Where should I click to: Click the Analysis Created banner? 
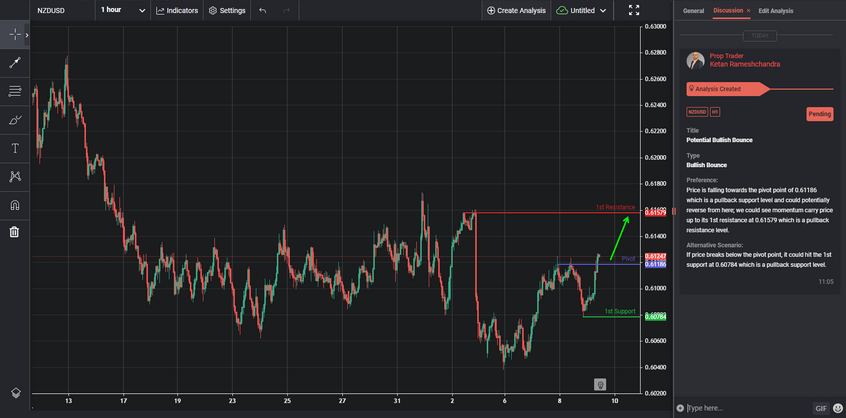pos(727,89)
